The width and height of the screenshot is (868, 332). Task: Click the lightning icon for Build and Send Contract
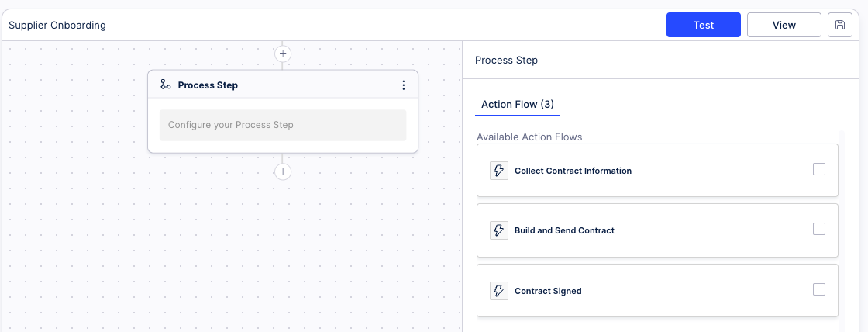[499, 230]
